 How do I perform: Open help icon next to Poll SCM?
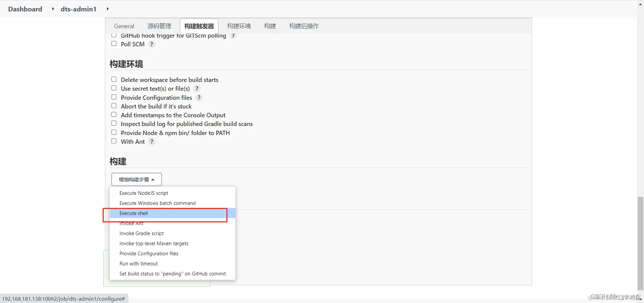[x=152, y=44]
